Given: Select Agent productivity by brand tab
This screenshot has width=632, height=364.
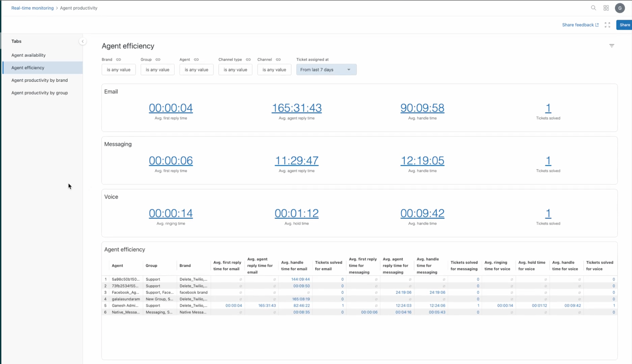Looking at the screenshot, I should tap(39, 80).
